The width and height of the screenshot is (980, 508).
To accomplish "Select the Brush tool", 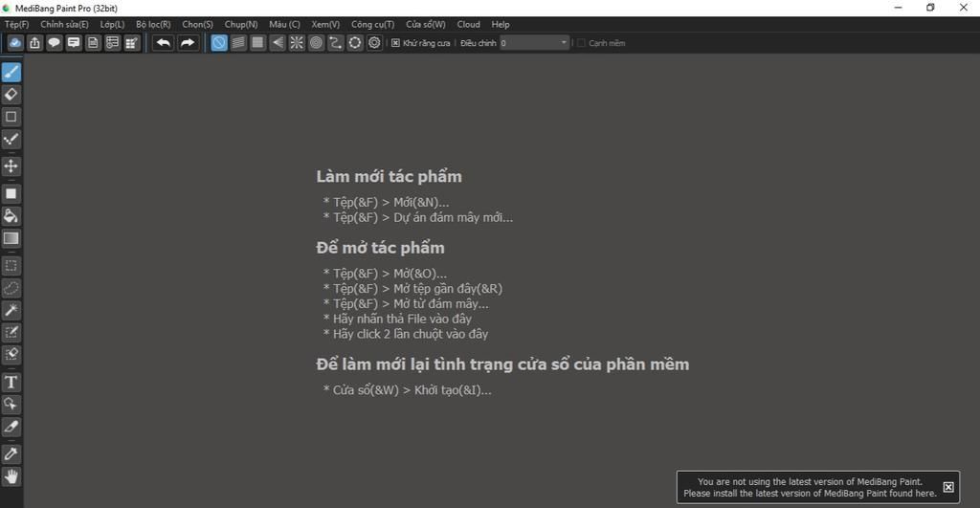I will coord(11,73).
